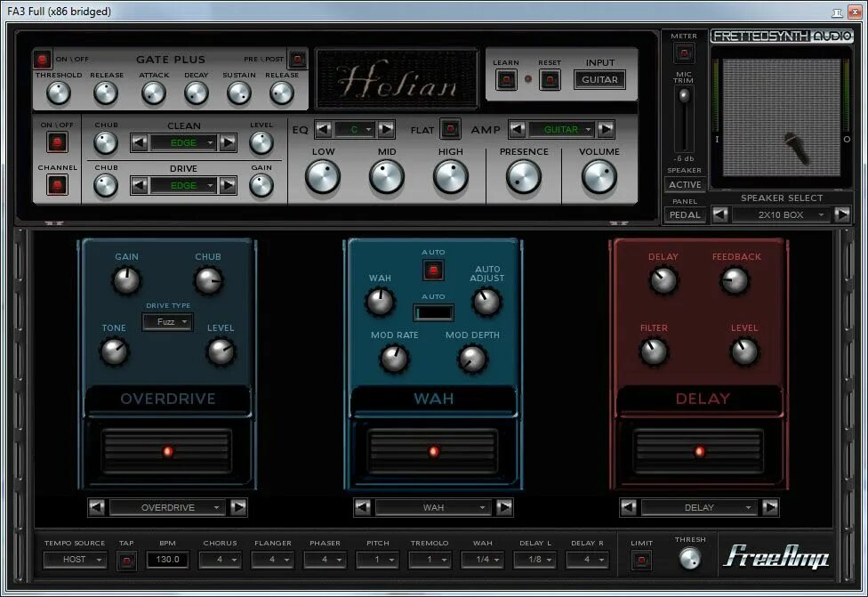The width and height of the screenshot is (868, 597).
Task: Click the Wah AUTO display field
Action: point(433,313)
